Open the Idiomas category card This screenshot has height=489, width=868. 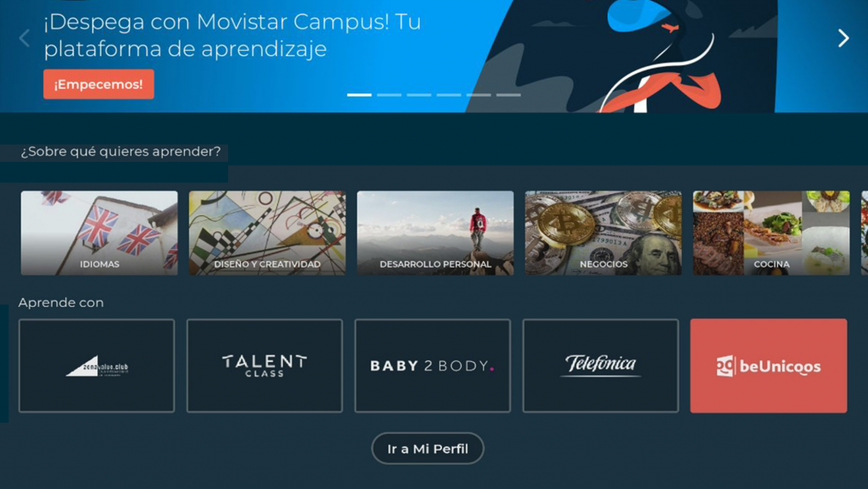coord(99,233)
